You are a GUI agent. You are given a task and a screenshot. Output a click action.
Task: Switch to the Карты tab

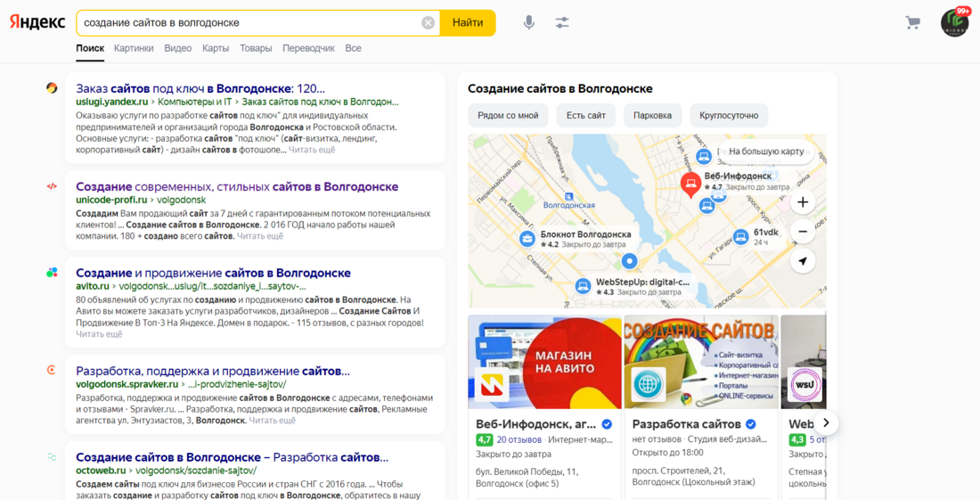216,48
